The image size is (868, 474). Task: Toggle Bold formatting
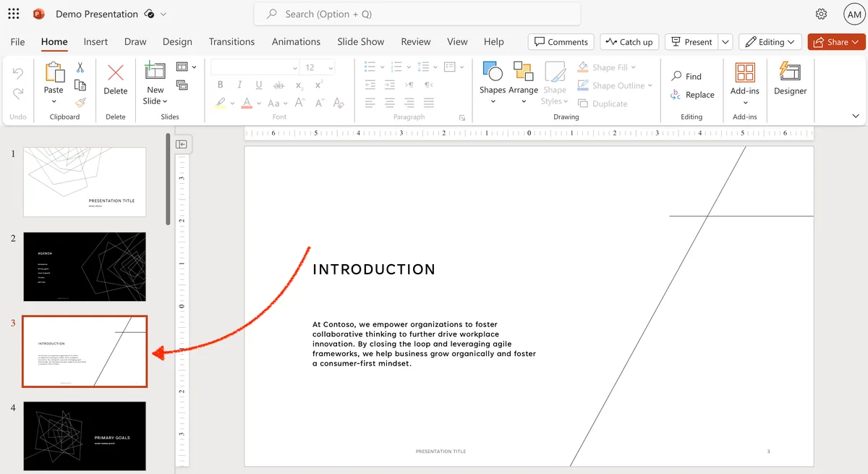[221, 85]
